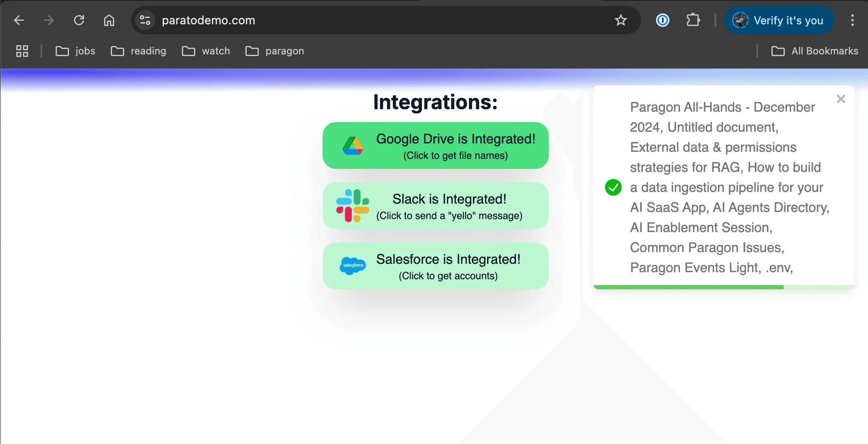Screen dimensions: 868x444
Task: Open the watch bookmark folder
Action: click(x=206, y=51)
